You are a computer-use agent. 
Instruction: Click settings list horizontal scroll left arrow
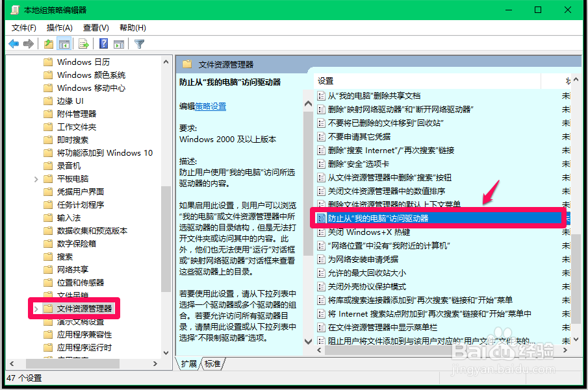319,350
